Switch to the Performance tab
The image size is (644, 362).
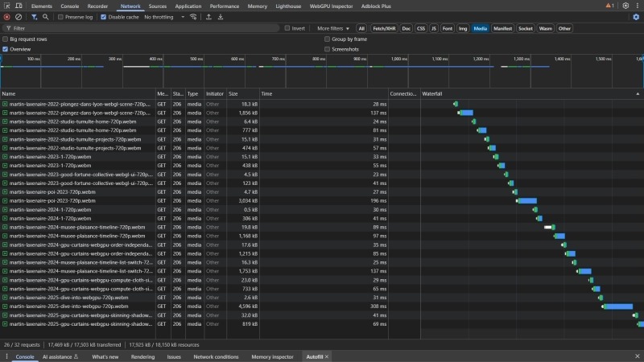[x=225, y=6]
